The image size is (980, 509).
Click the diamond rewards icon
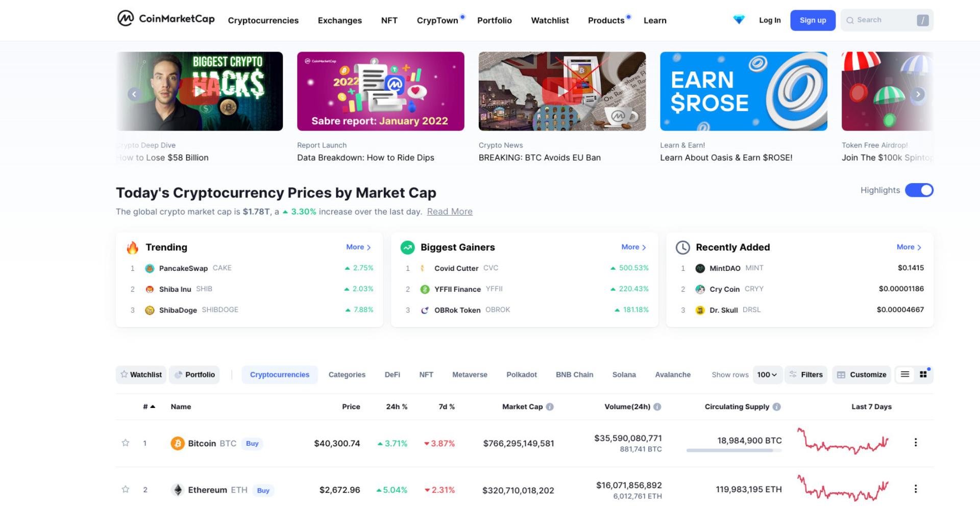point(739,20)
